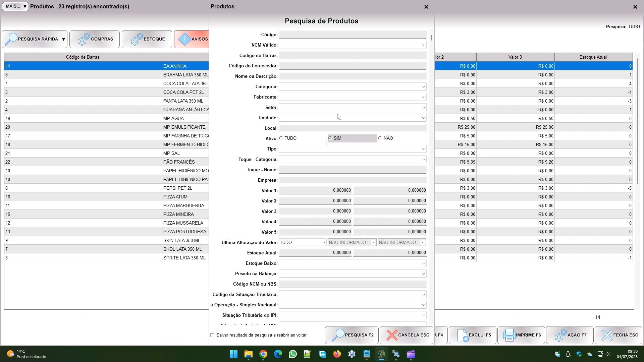Open Google Chrome from taskbar
Viewport: 644px width, 362px height.
(263, 354)
